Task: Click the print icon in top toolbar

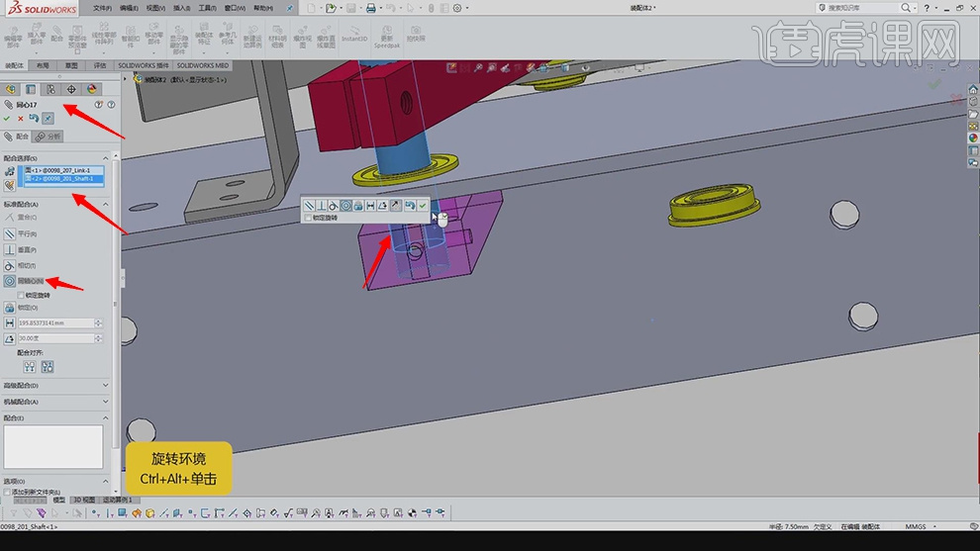Action: tap(370, 8)
